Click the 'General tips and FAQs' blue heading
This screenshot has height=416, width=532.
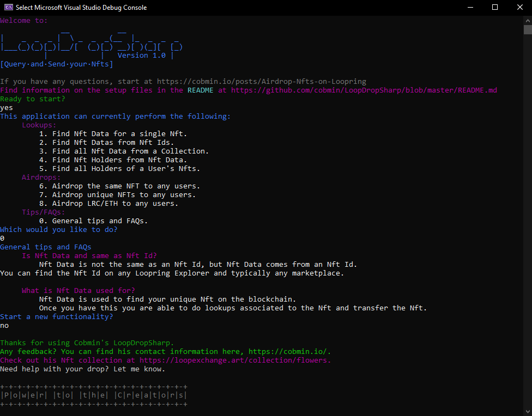click(x=45, y=247)
